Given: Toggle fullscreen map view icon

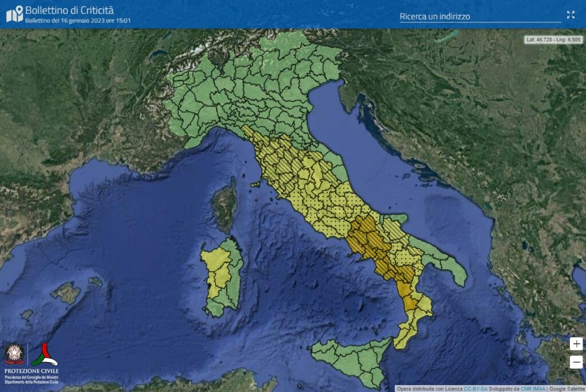Looking at the screenshot, I should click(x=571, y=14).
